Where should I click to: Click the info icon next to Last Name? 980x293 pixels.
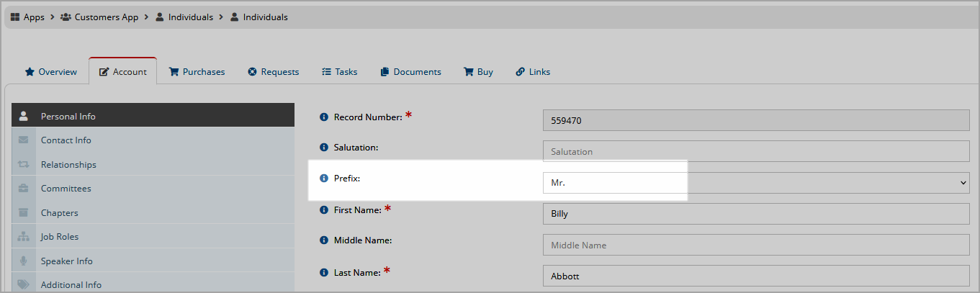point(324,273)
